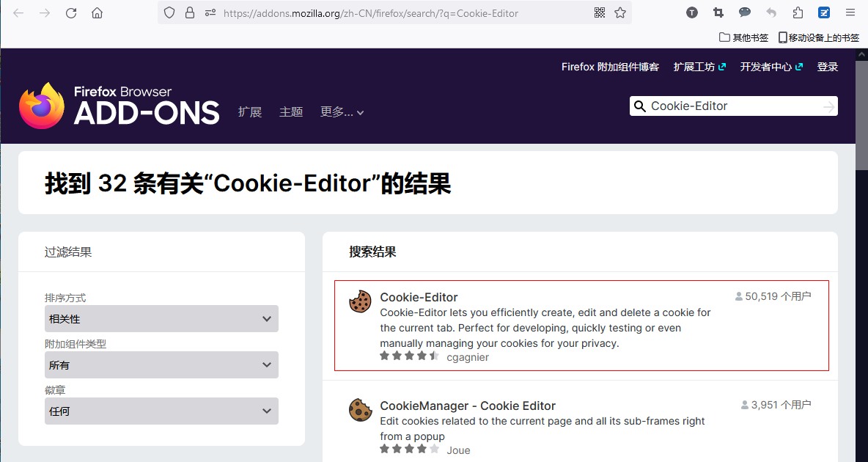Screen dimensions: 868x462
Task: Show QR code for this page
Action: 600,12
